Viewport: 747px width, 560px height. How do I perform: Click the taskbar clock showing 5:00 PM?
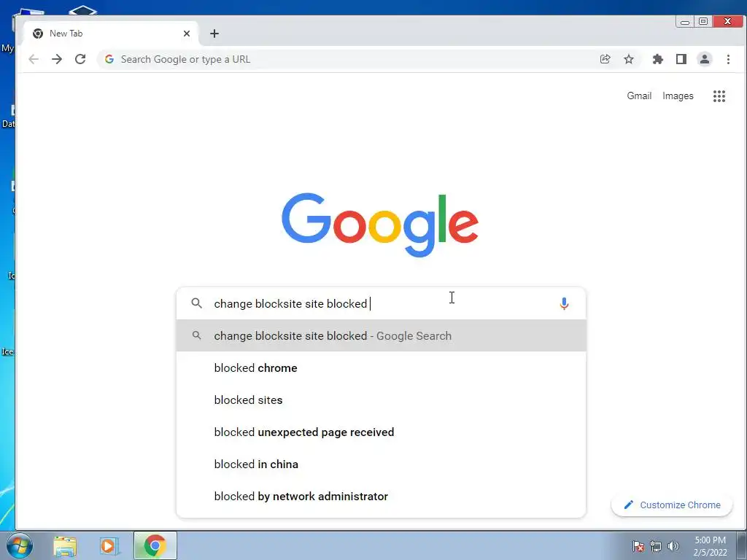pos(711,546)
